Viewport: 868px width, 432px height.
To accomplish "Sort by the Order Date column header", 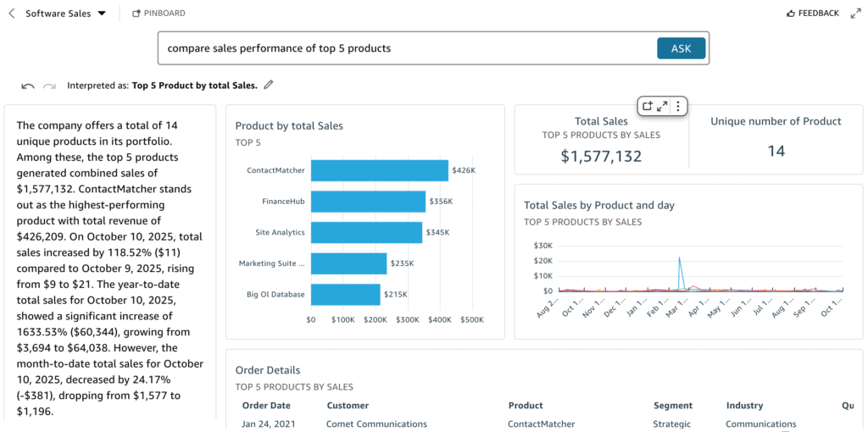I will (x=265, y=406).
